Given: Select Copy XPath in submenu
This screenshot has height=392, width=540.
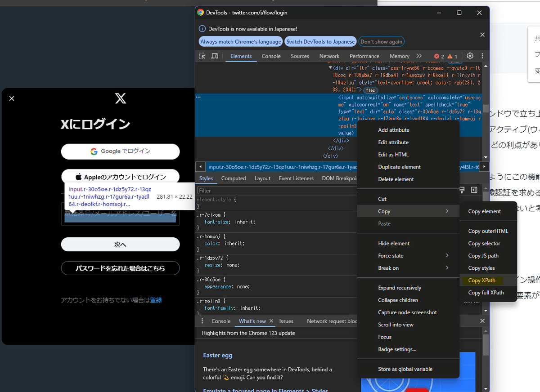Looking at the screenshot, I should coord(488,281).
